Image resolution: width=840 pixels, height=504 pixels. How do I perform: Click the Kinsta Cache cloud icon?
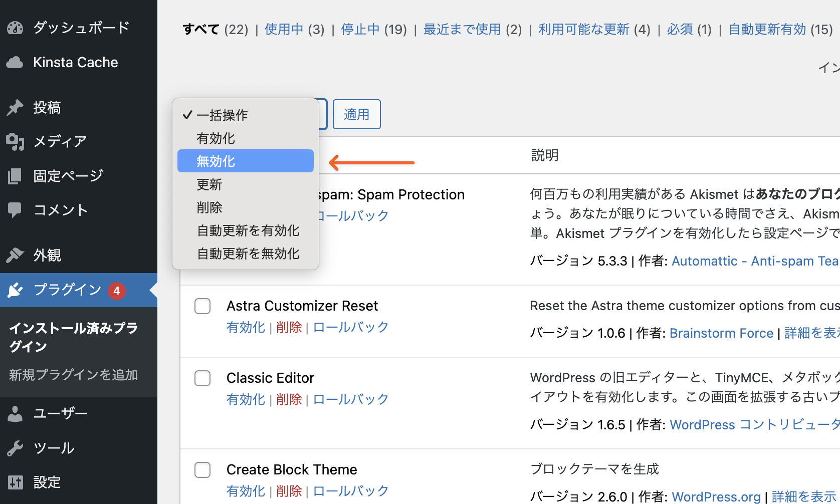(x=15, y=62)
